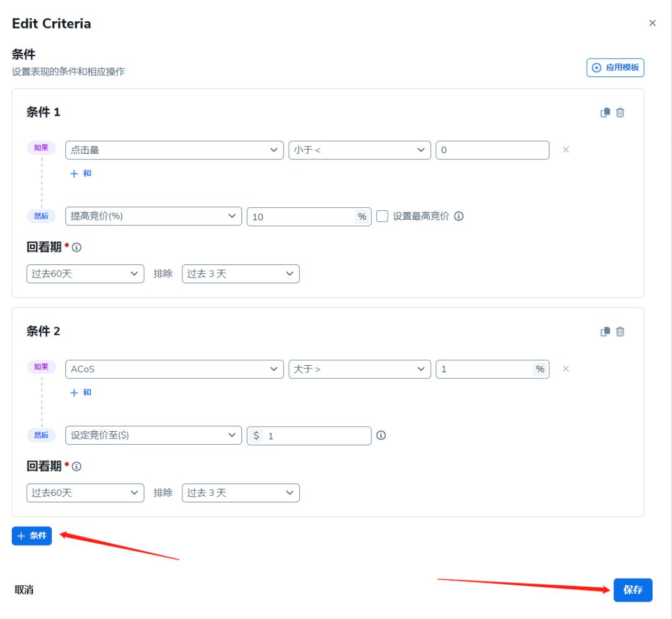Open 条件 1 过去60天 lookback dropdown

(85, 274)
